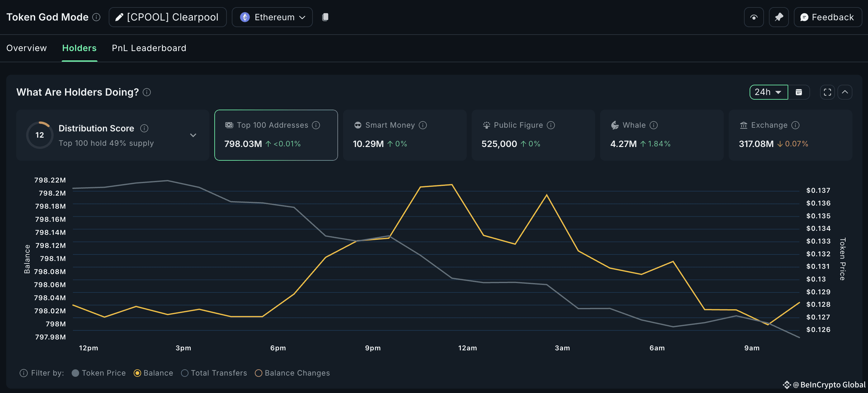
Task: Click the Whale icon
Action: [x=615, y=125]
